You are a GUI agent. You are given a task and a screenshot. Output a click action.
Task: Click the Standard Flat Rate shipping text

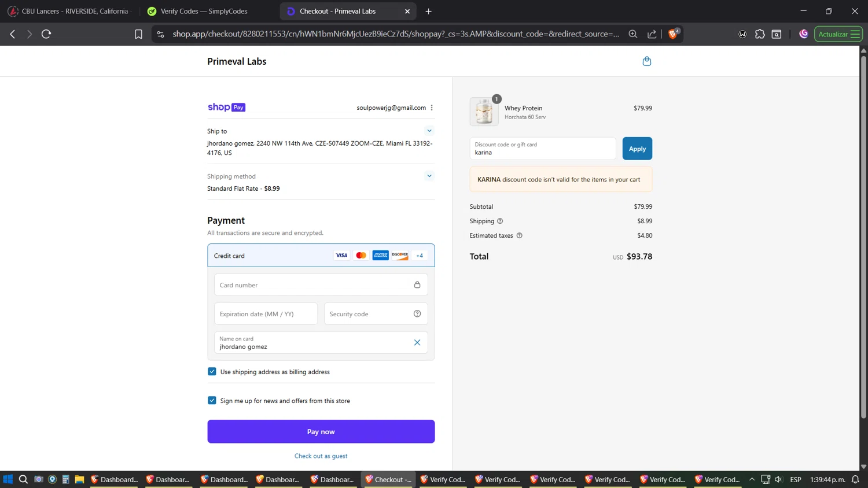click(244, 188)
